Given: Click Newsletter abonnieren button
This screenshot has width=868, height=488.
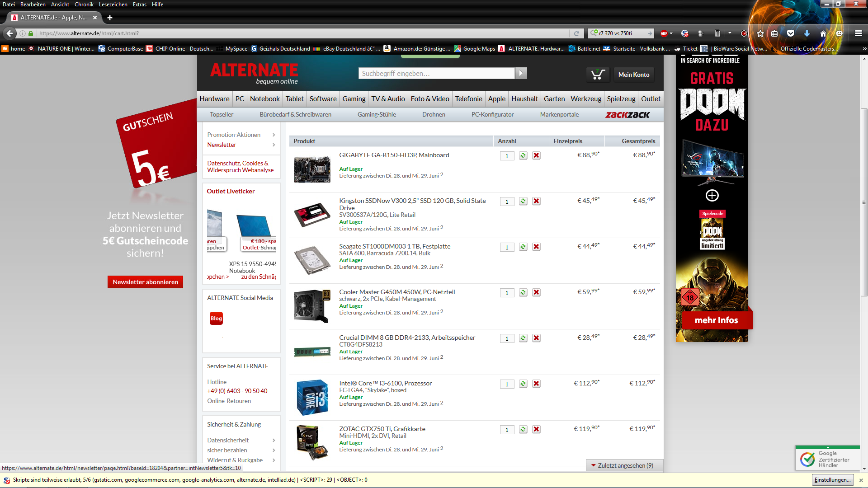Looking at the screenshot, I should (x=145, y=282).
